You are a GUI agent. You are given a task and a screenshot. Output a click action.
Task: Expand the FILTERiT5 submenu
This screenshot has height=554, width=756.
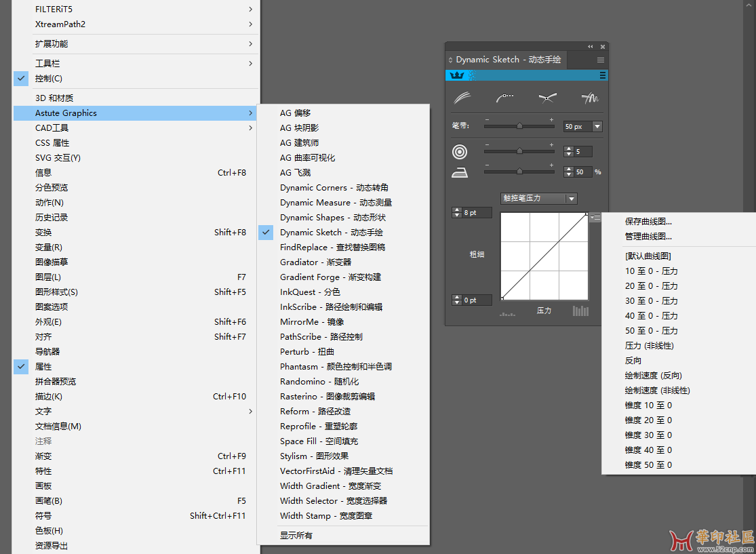pyautogui.click(x=136, y=9)
